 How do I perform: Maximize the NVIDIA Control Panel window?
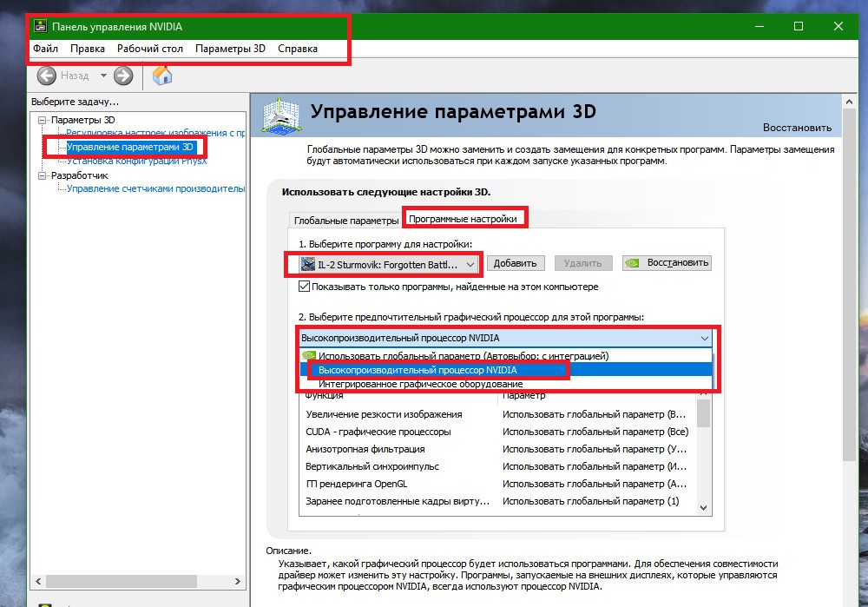pyautogui.click(x=799, y=26)
